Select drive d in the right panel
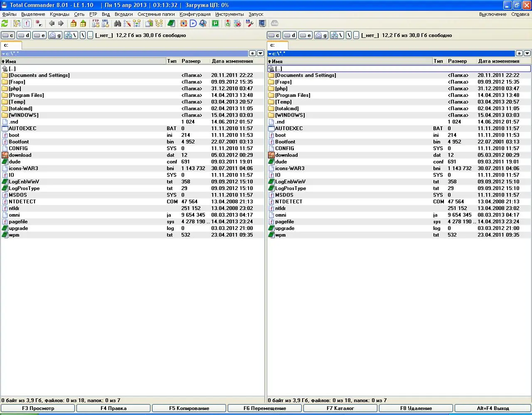The image size is (532, 415). click(290, 35)
